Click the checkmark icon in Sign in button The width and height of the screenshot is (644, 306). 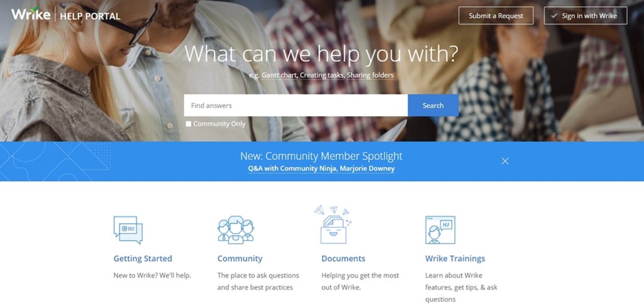coord(554,16)
